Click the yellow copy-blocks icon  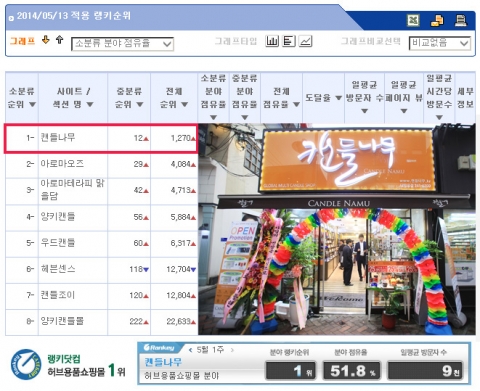point(437,21)
